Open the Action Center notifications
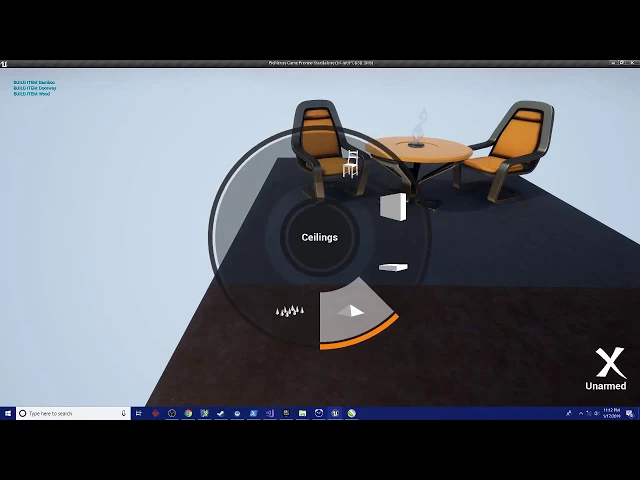Image resolution: width=640 pixels, height=480 pixels. click(630, 413)
